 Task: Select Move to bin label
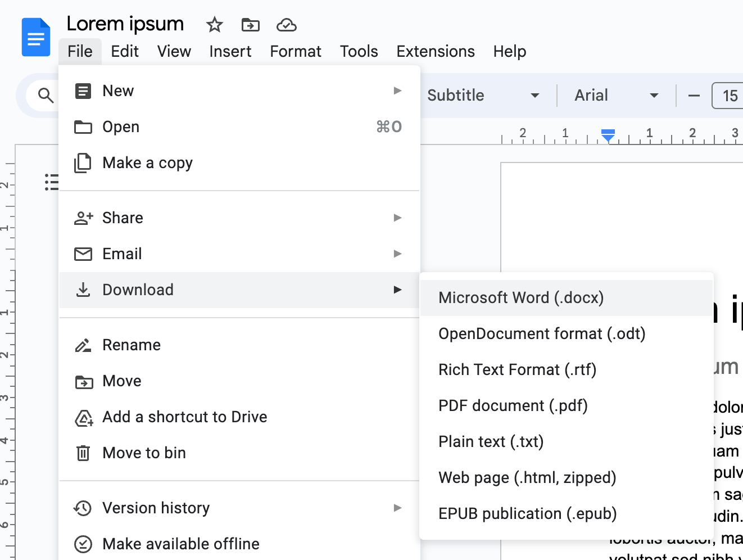(144, 453)
